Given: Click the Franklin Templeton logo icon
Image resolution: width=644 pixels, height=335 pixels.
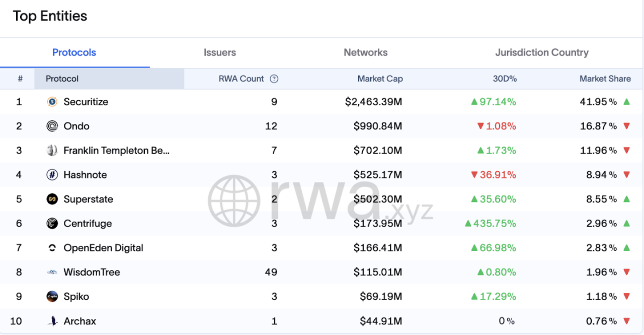Looking at the screenshot, I should pos(52,150).
